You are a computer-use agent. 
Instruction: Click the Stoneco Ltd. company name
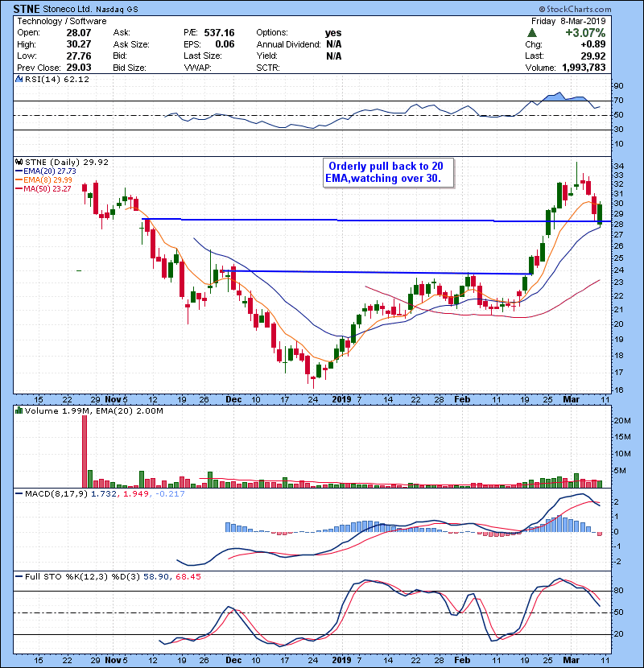68,9
